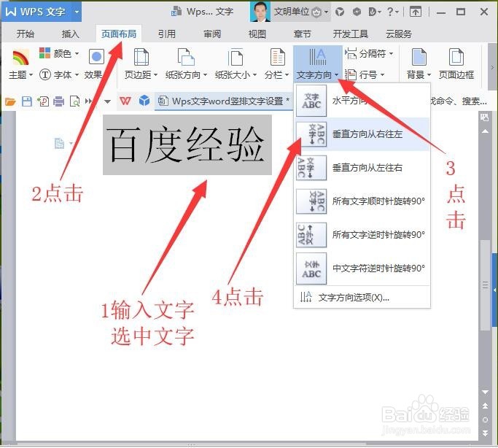Click the document paste options icon in page
Screen dimensions: 498x448
click(59, 143)
